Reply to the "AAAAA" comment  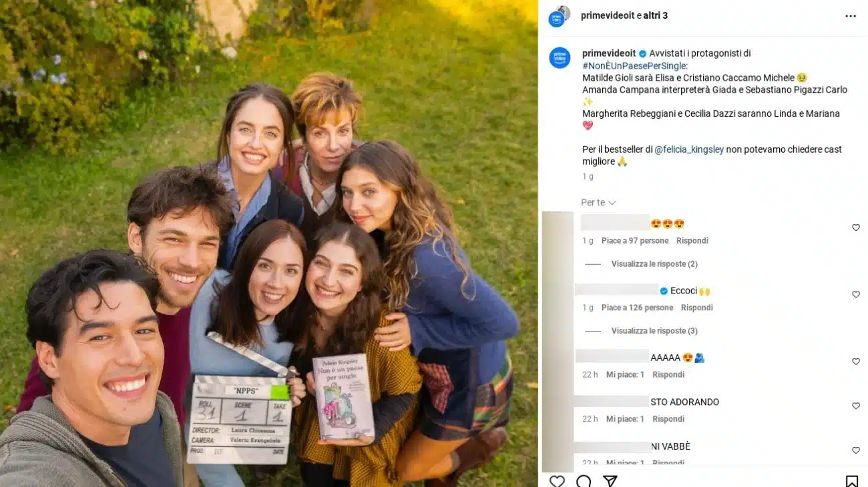[x=668, y=375]
